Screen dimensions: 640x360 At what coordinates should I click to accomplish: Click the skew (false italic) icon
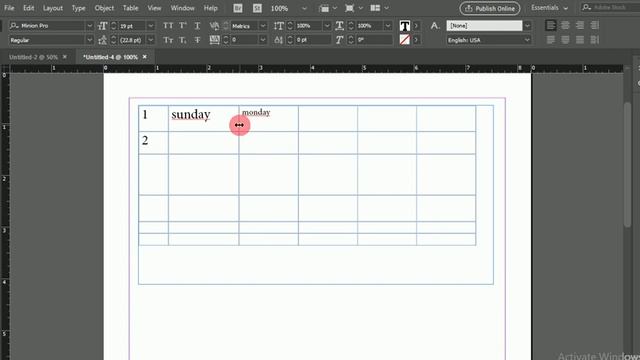pos(340,40)
